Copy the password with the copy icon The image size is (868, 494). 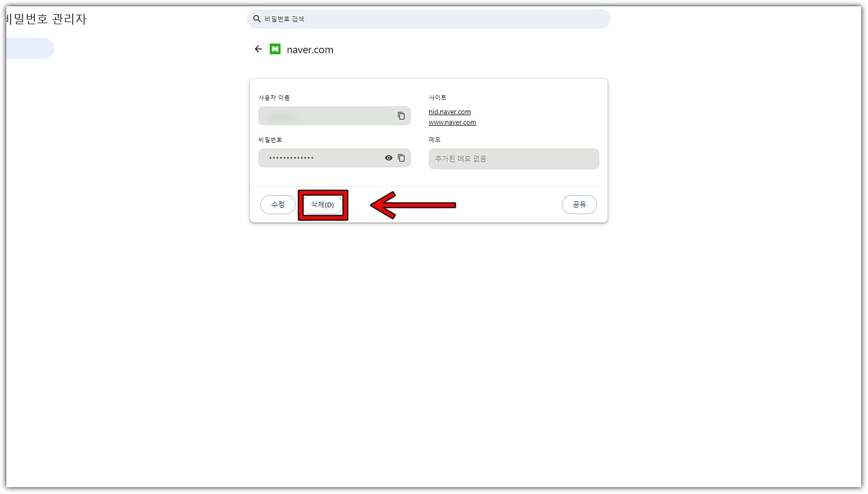click(x=401, y=158)
